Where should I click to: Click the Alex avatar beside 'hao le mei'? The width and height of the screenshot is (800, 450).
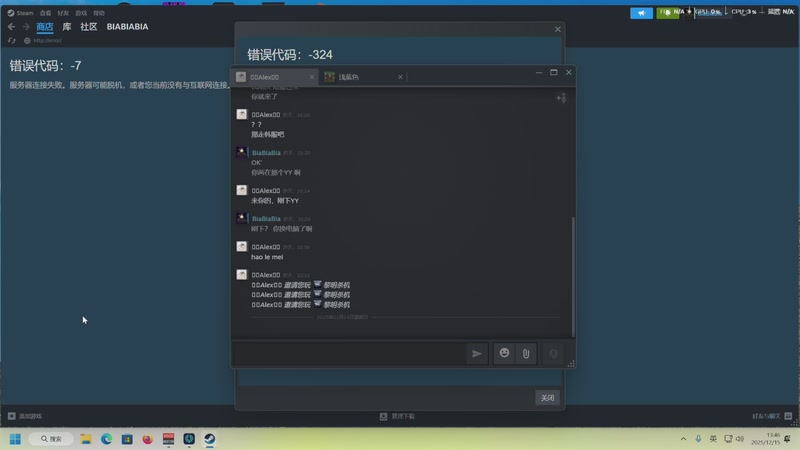pos(242,246)
